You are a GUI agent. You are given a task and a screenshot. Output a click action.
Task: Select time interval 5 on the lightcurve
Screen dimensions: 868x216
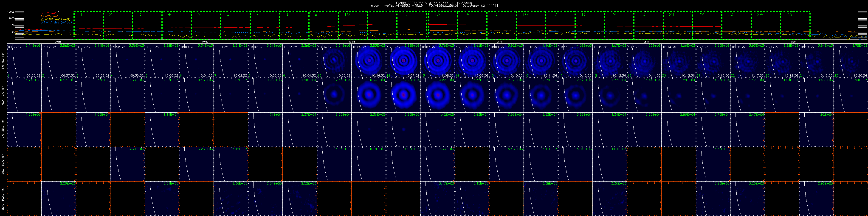(x=206, y=25)
